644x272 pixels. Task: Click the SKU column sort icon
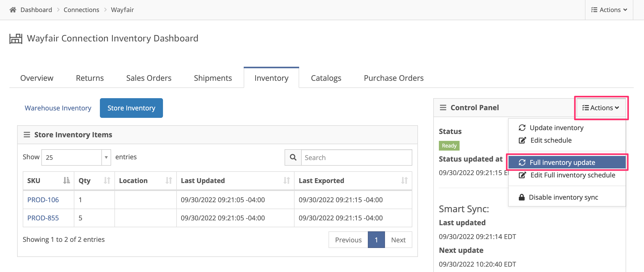(x=66, y=180)
